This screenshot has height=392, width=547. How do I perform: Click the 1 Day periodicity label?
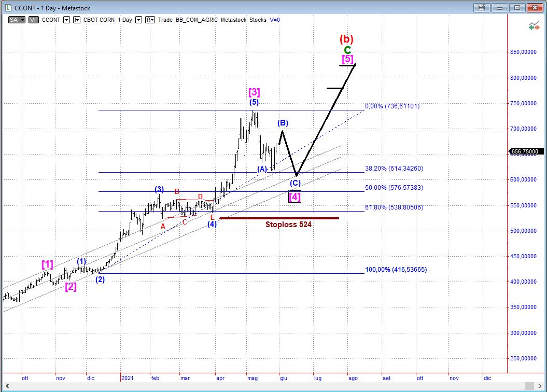tap(125, 20)
